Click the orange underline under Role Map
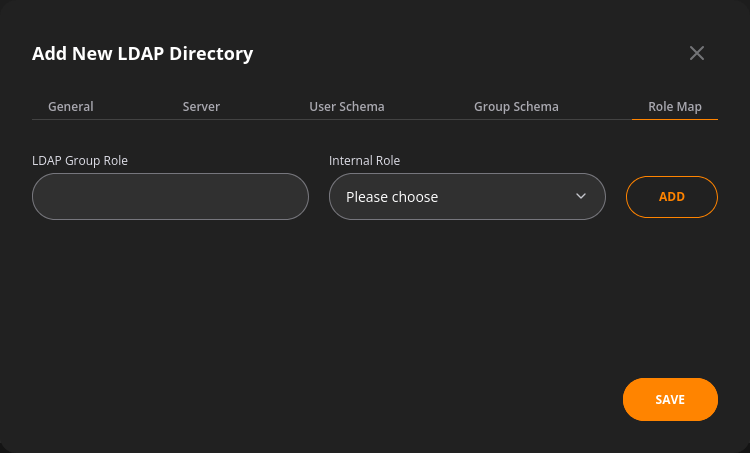 click(674, 119)
